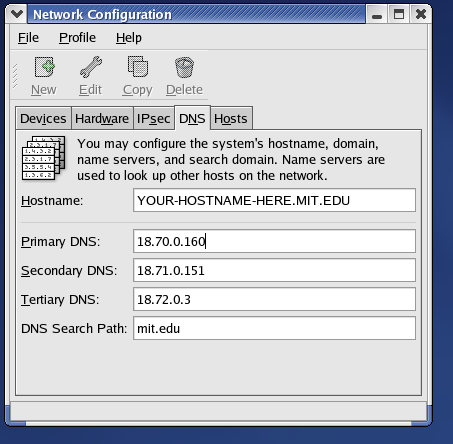Image resolution: width=453 pixels, height=444 pixels.
Task: Switch to the IPsec tab
Action: pyautogui.click(x=153, y=118)
